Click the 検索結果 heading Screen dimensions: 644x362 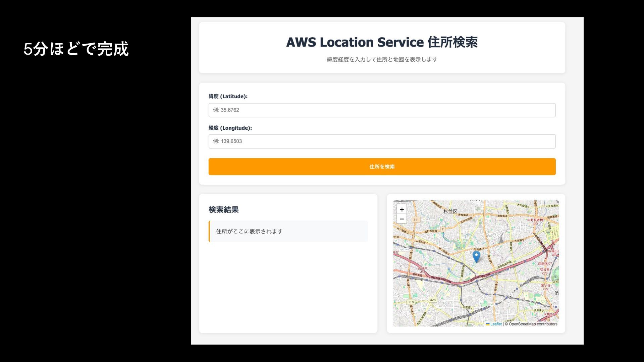224,210
